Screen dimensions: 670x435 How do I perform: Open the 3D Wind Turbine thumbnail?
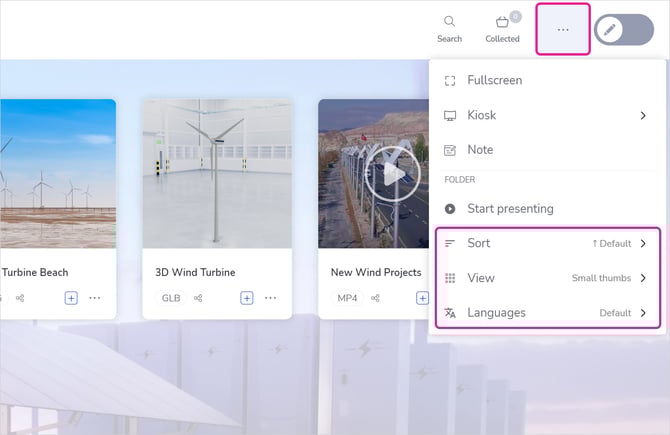217,173
